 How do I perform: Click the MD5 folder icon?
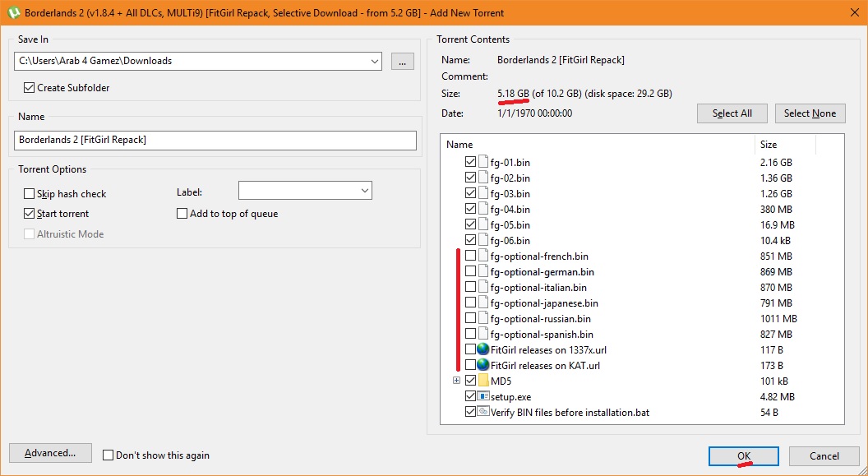483,381
